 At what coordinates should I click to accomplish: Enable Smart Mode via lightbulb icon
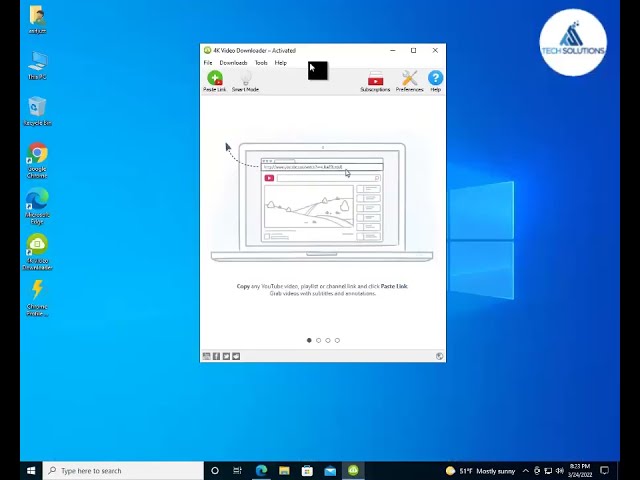pyautogui.click(x=245, y=81)
